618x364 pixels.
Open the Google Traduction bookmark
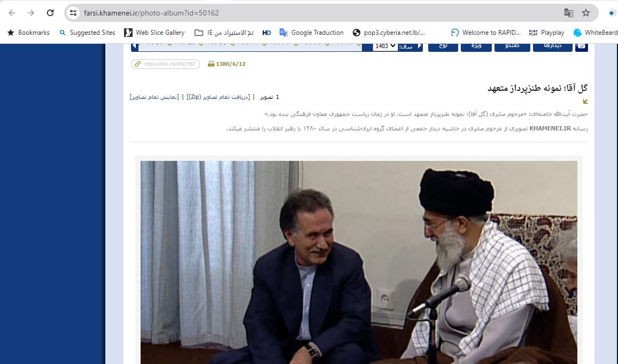(x=311, y=33)
